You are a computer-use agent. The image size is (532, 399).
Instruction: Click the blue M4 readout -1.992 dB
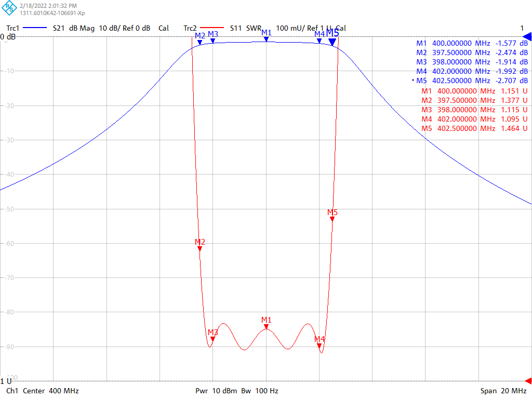pos(472,71)
